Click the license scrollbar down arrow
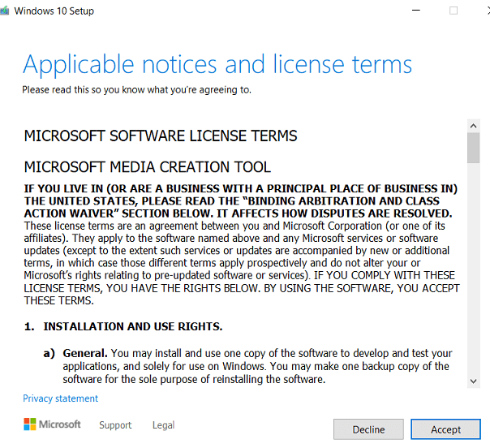490x448 pixels. point(474,381)
